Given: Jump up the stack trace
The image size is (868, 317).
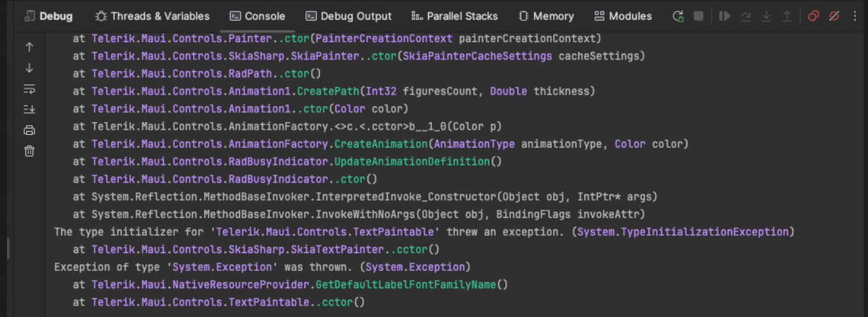Looking at the screenshot, I should pos(29,47).
